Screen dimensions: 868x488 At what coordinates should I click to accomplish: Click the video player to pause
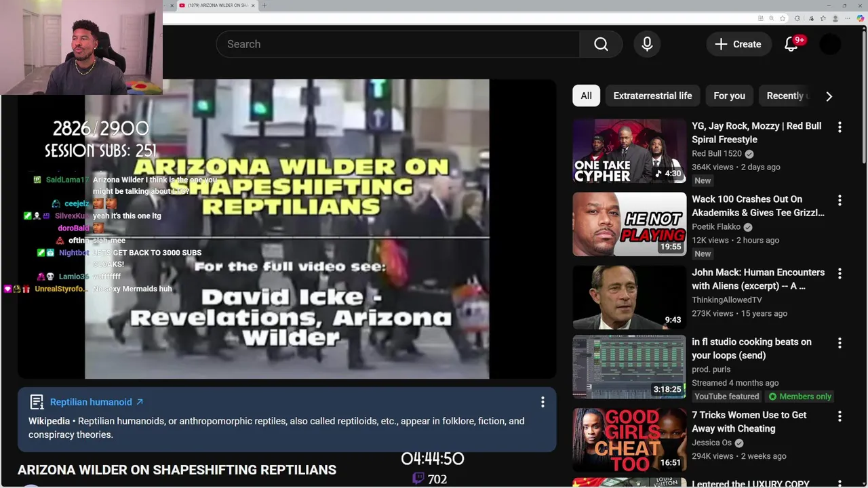pos(287,229)
